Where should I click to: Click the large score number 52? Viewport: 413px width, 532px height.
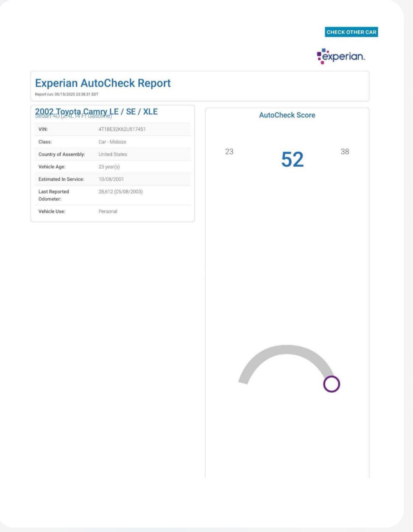coord(293,160)
